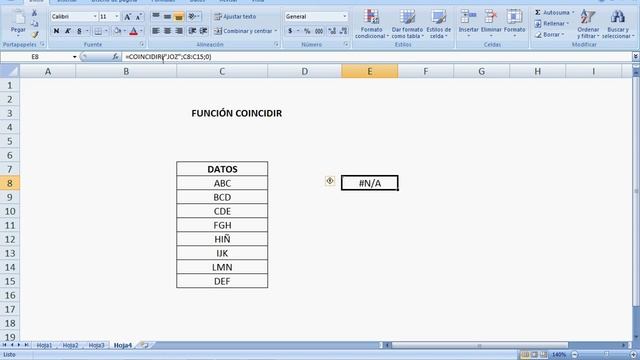The width and height of the screenshot is (640, 360).
Task: Click the currency $ format icon
Action: 290,31
